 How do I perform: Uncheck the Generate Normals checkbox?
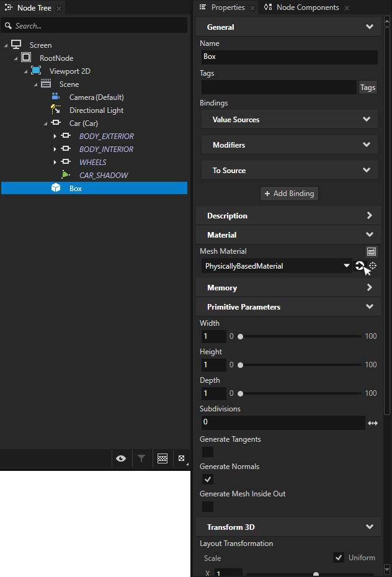click(208, 480)
